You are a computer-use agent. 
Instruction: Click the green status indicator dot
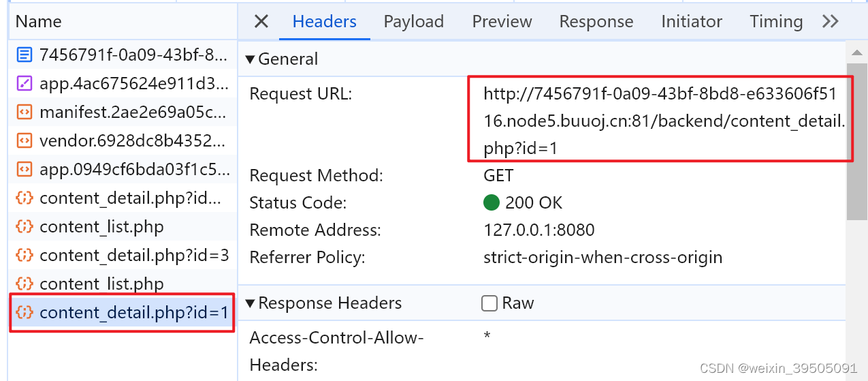click(491, 203)
